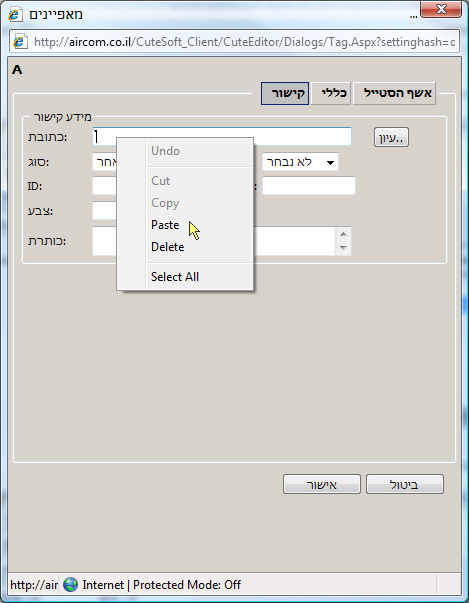469x603 pixels.
Task: Click the page icon in address bar
Action: [x=19, y=41]
